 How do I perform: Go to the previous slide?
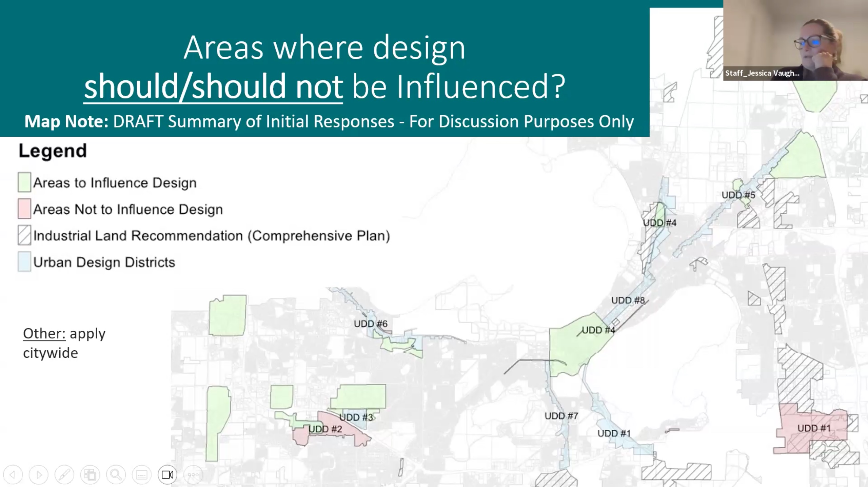(13, 474)
